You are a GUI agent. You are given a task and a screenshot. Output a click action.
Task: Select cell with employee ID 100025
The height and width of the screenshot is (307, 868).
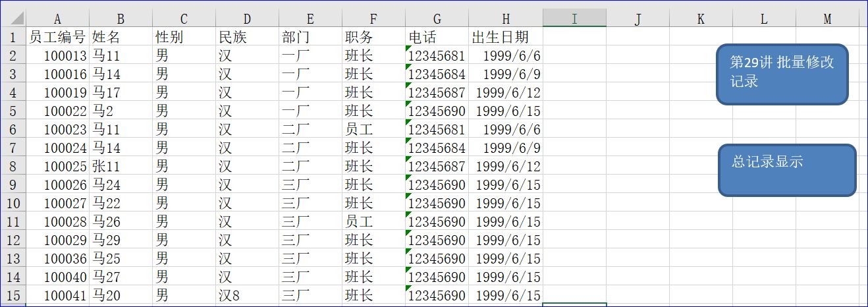pyautogui.click(x=58, y=166)
